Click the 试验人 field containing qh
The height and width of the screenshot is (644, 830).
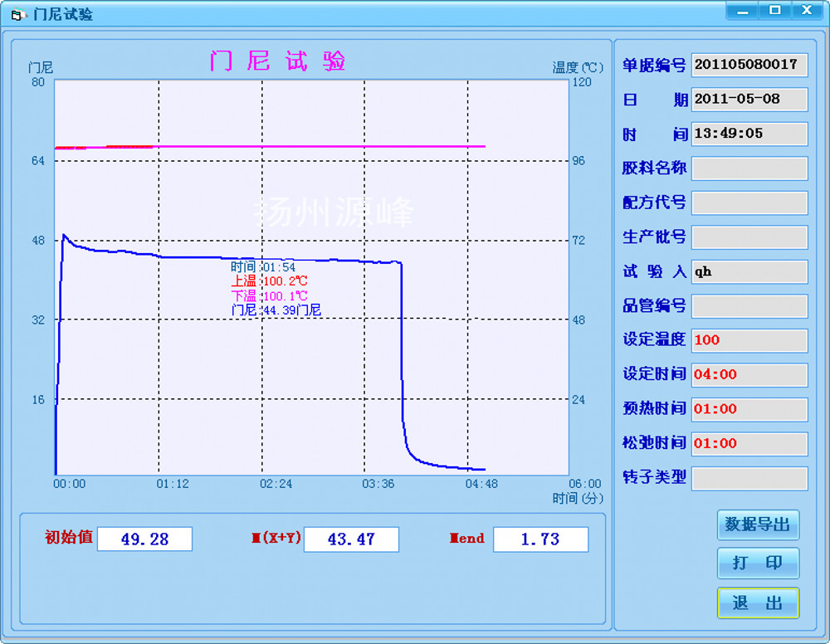(x=749, y=272)
